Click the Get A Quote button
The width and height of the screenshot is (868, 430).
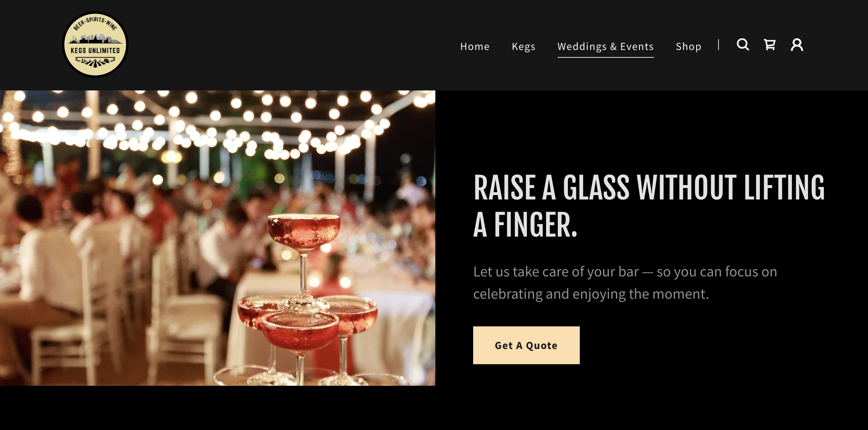coord(526,345)
